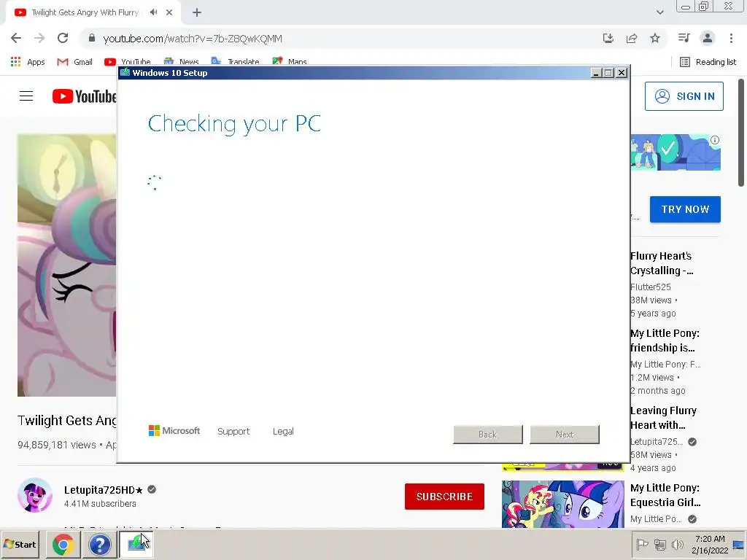Image resolution: width=747 pixels, height=560 pixels.
Task: Open the Letupita725HD channel name
Action: [104, 489]
